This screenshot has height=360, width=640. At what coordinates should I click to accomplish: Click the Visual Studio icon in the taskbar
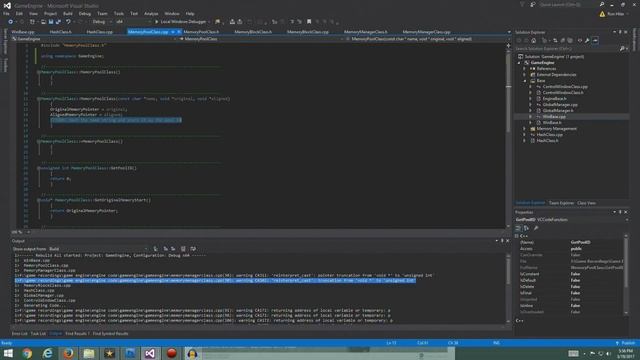150,353
